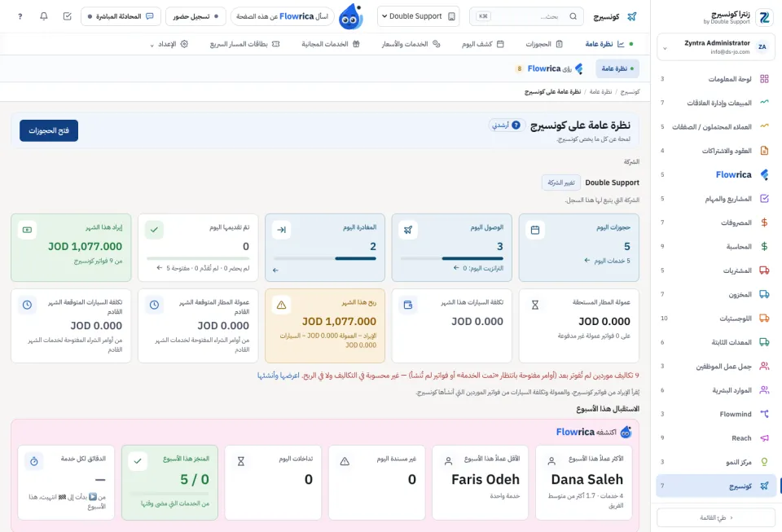
Task: Click the growth center lightbulb icon
Action: 764,462
